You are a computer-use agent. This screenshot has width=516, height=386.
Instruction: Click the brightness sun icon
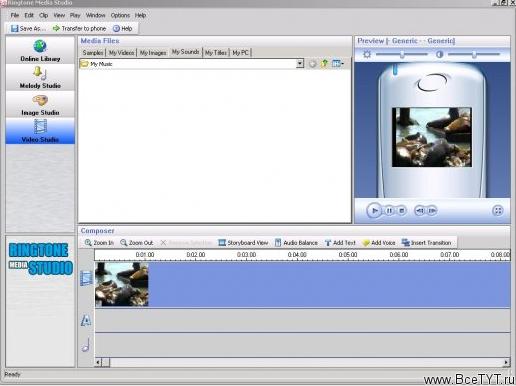click(367, 54)
